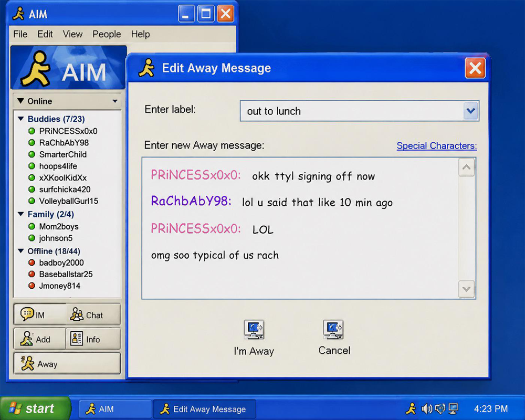Open the Special Characters link

tap(437, 146)
